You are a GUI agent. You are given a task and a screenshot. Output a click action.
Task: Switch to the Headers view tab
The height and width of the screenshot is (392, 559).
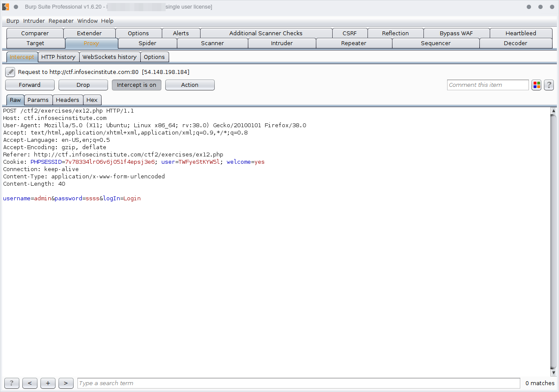tap(68, 100)
